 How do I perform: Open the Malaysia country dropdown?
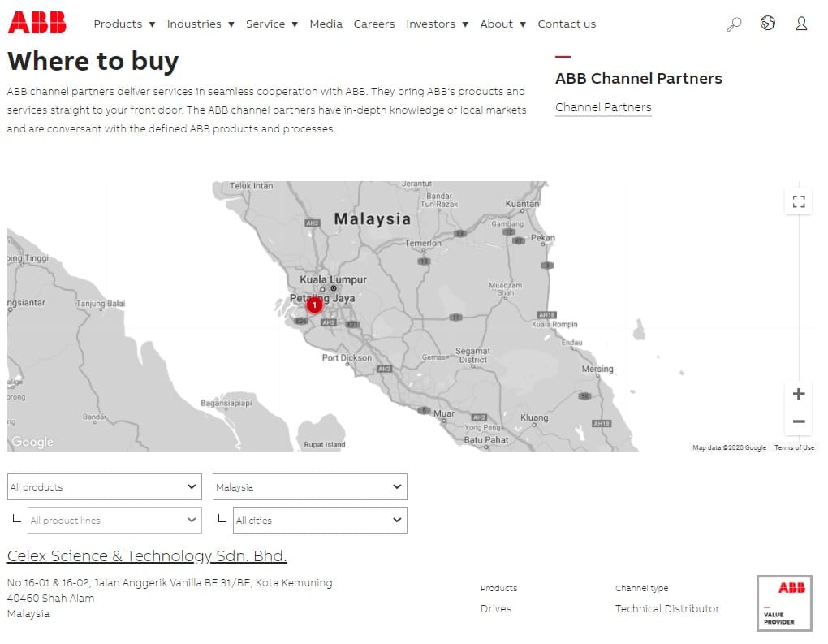coord(310,487)
